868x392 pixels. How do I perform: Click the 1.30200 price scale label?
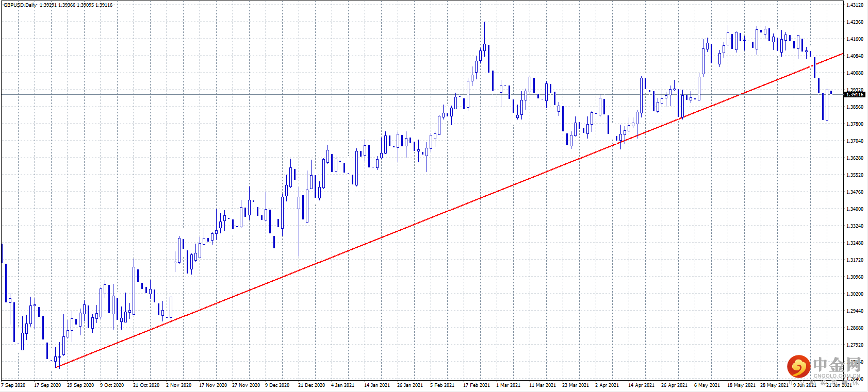click(x=855, y=294)
